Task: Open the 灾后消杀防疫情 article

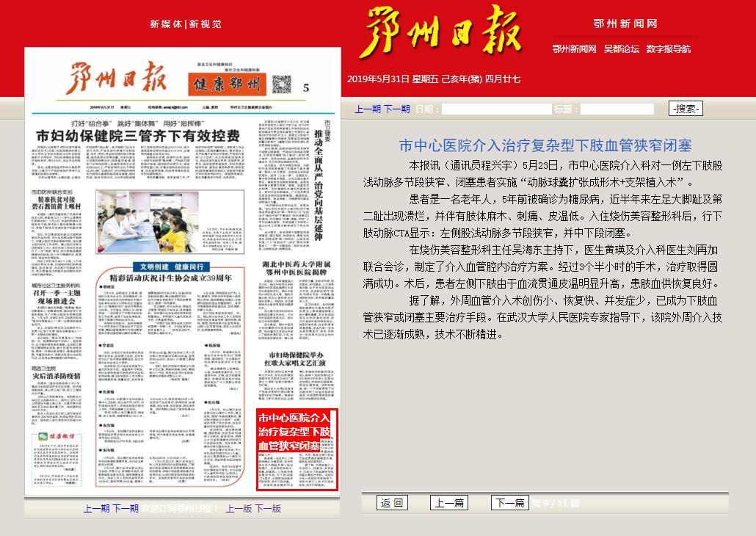Action: (x=57, y=376)
